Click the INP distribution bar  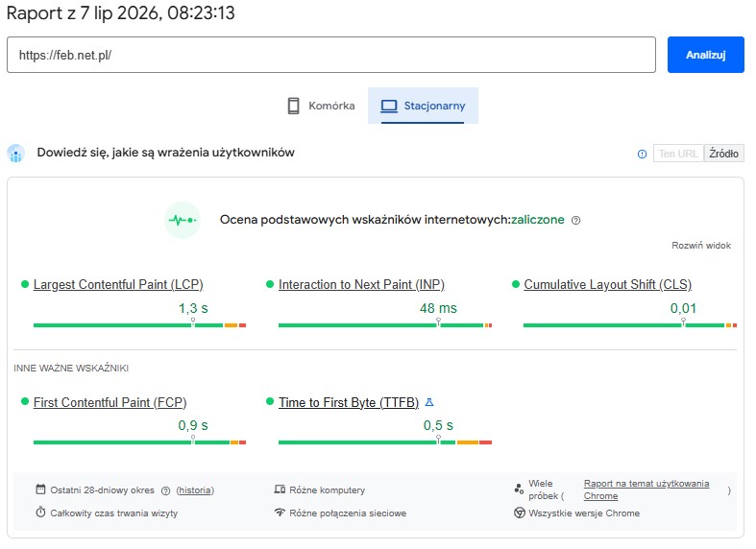[x=385, y=325]
